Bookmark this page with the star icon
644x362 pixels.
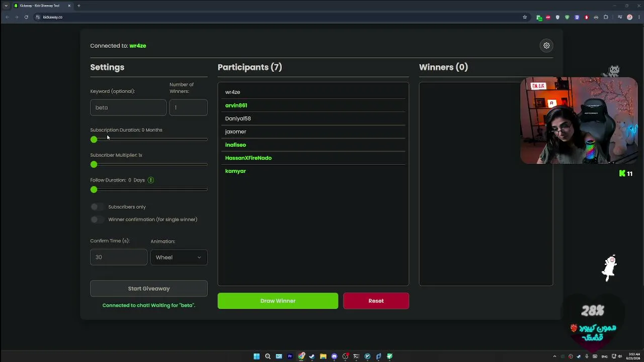coord(525,17)
